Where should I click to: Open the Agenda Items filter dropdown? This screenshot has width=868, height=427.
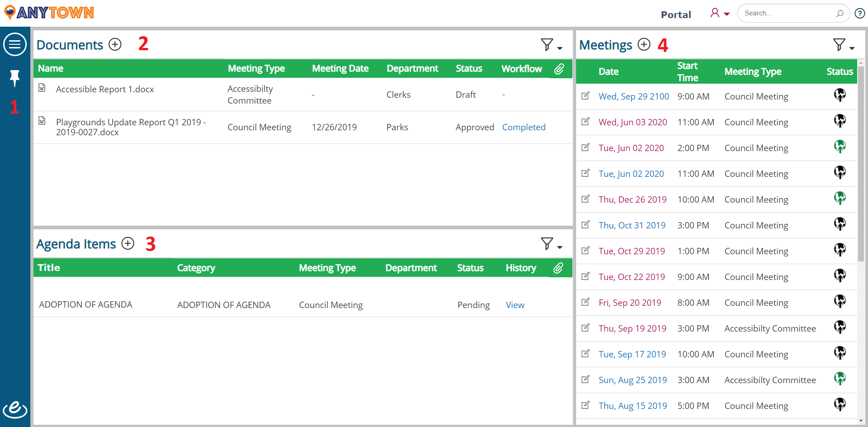(551, 244)
